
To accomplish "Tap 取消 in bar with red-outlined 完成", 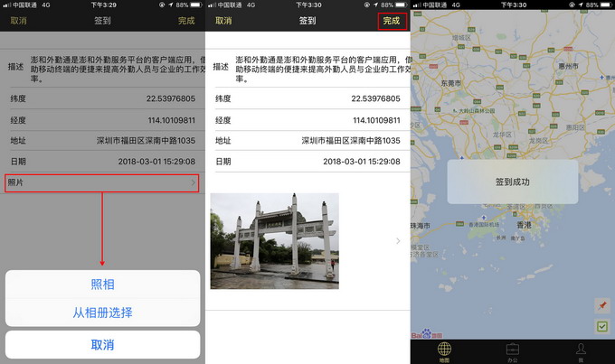I will click(x=222, y=20).
